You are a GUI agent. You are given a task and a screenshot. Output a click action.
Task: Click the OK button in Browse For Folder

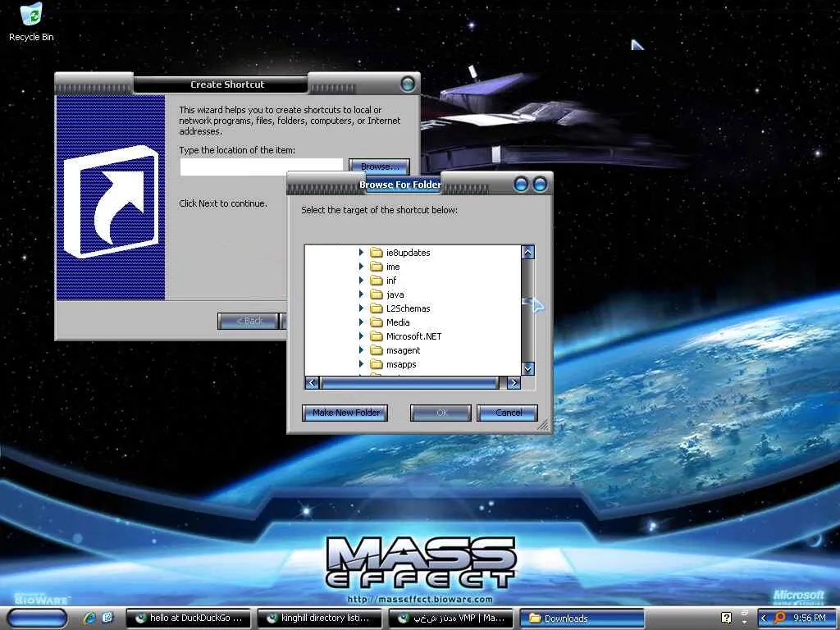(441, 413)
